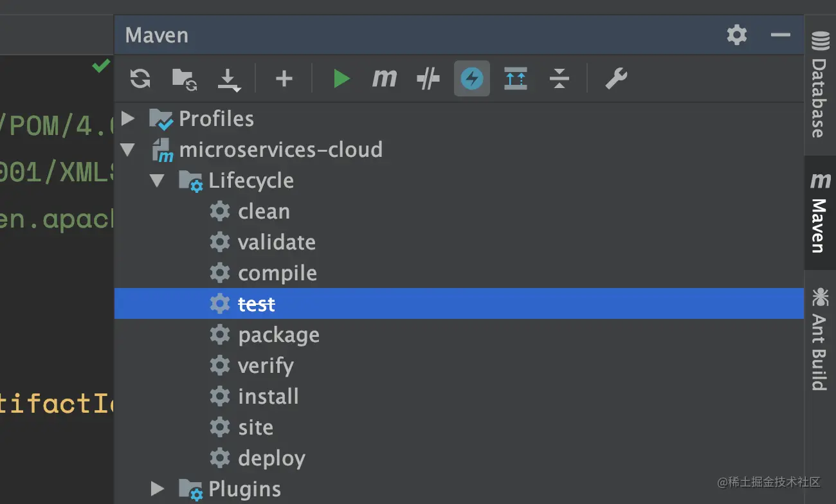
Task: Select the Profiles tree item
Action: 216,118
